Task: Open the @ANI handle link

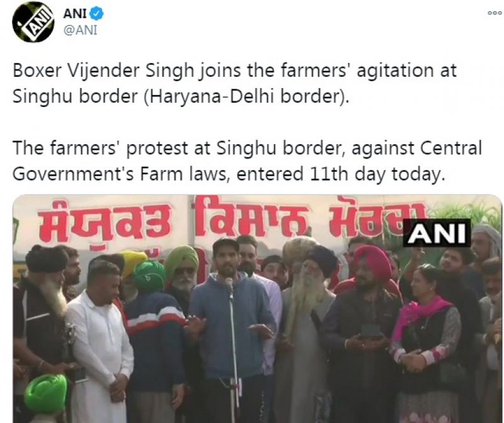Action: (81, 30)
